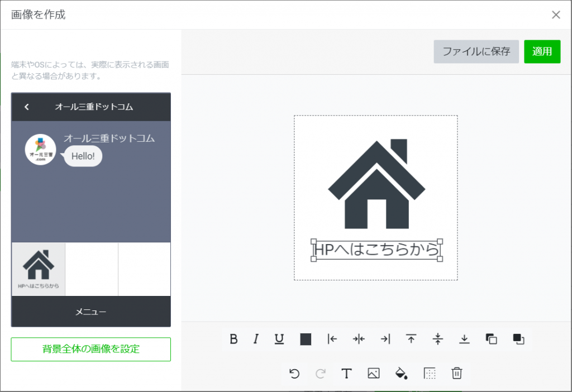Toggle underline text formatting

click(x=279, y=339)
